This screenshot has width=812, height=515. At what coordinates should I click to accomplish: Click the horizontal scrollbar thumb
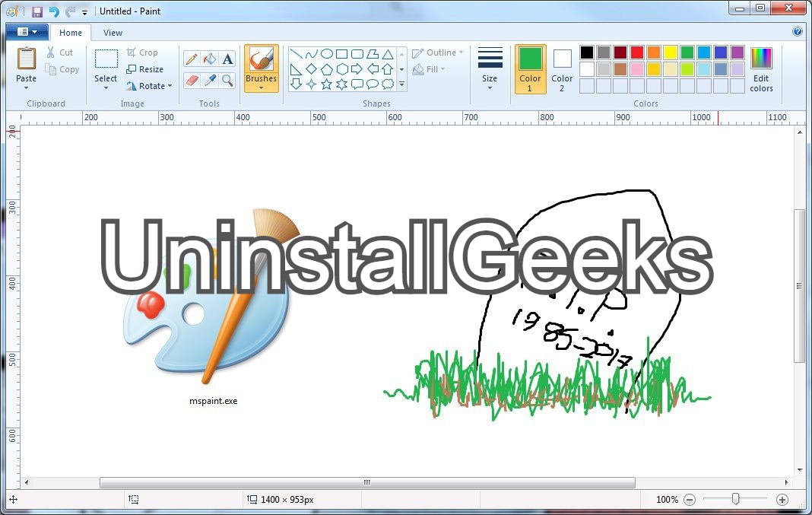(367, 482)
